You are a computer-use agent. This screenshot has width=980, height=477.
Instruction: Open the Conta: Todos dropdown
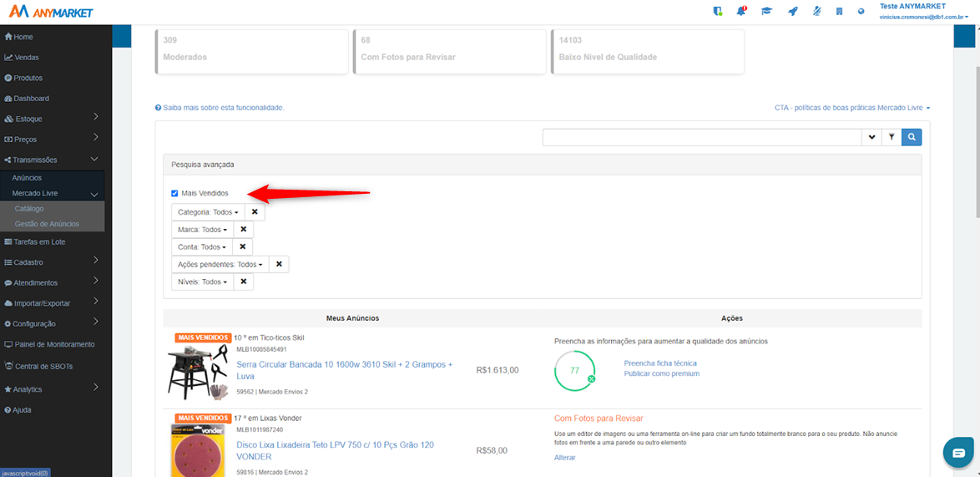pos(202,247)
